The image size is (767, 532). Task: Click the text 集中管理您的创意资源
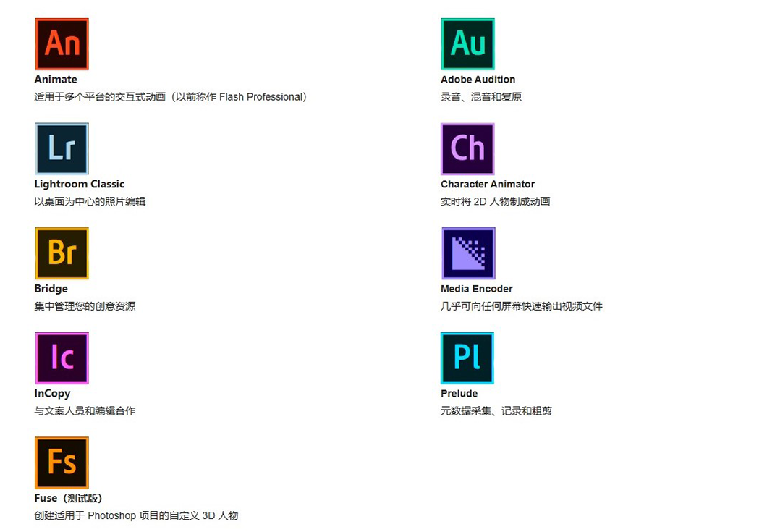pos(85,306)
